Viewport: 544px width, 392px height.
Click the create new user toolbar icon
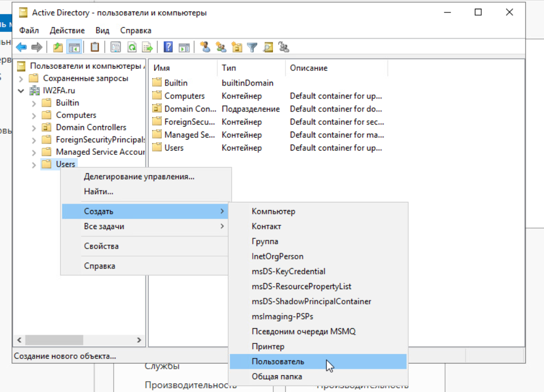tap(205, 47)
